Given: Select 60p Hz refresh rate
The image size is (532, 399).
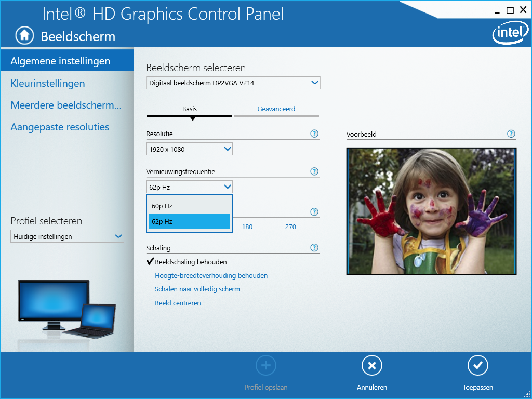Looking at the screenshot, I should click(189, 206).
